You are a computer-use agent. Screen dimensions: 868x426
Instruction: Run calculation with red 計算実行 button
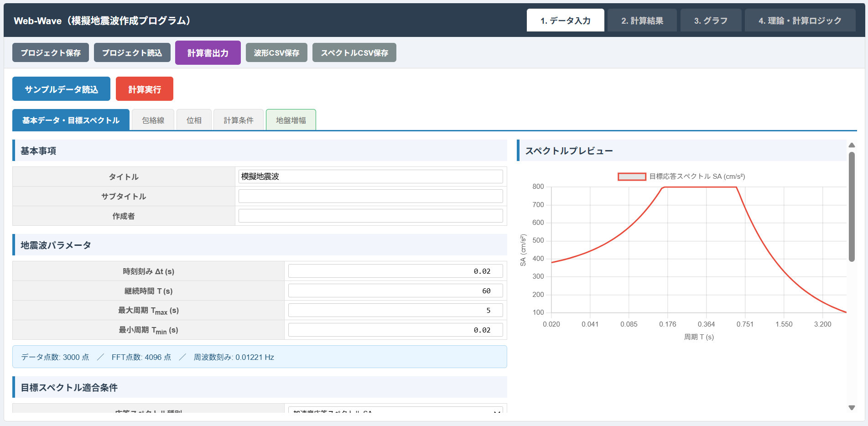144,89
